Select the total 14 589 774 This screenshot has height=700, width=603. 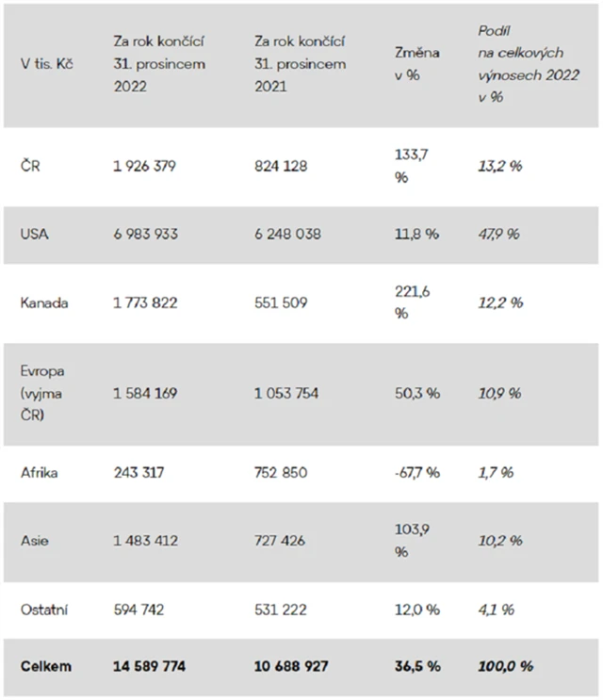[x=149, y=666]
